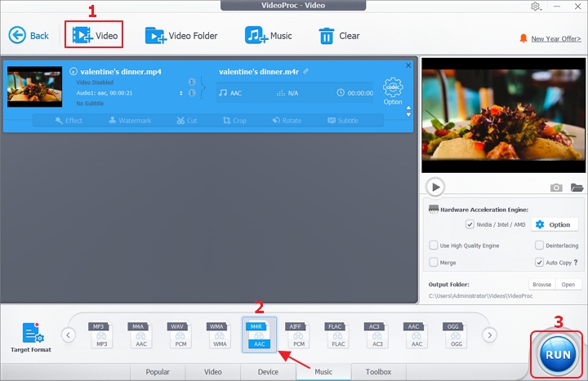Click the large preview video area
The width and height of the screenshot is (588, 381).
pyautogui.click(x=503, y=115)
